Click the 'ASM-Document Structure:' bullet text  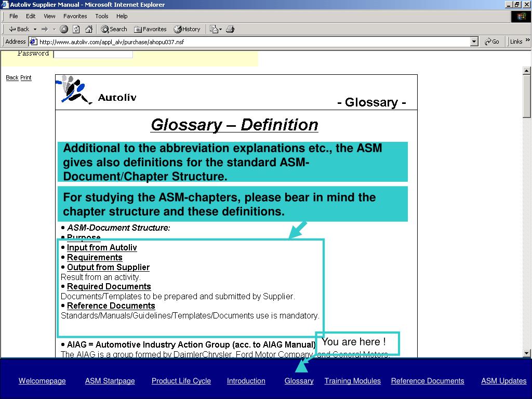(x=118, y=228)
